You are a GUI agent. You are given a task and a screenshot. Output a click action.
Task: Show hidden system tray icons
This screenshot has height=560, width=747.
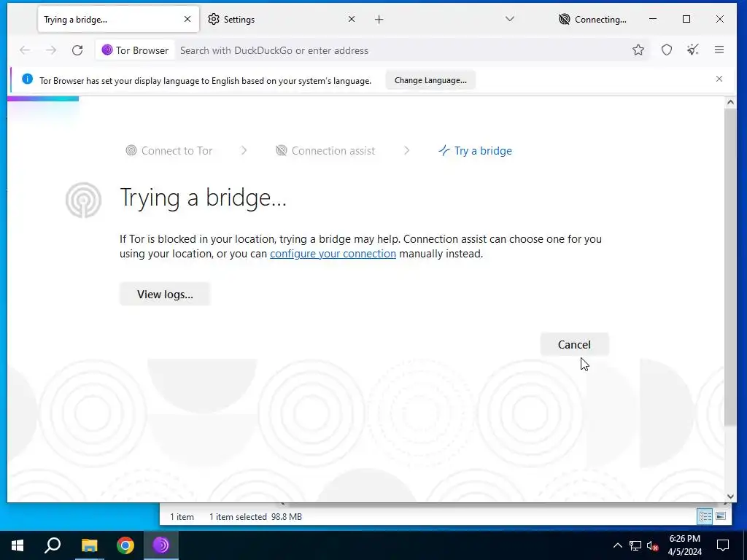[617, 545]
